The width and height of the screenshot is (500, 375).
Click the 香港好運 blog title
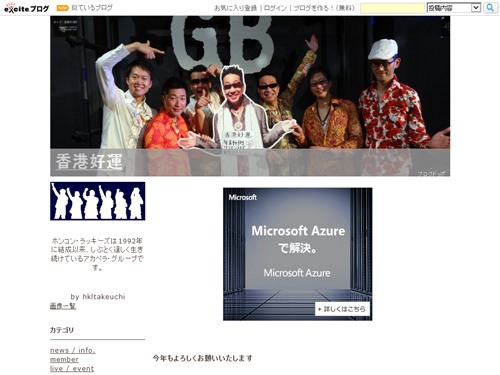tap(89, 162)
